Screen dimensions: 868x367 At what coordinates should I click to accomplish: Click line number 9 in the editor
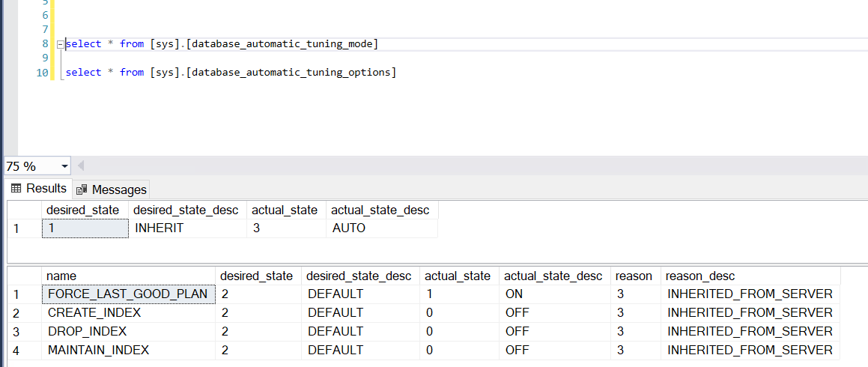[46, 58]
